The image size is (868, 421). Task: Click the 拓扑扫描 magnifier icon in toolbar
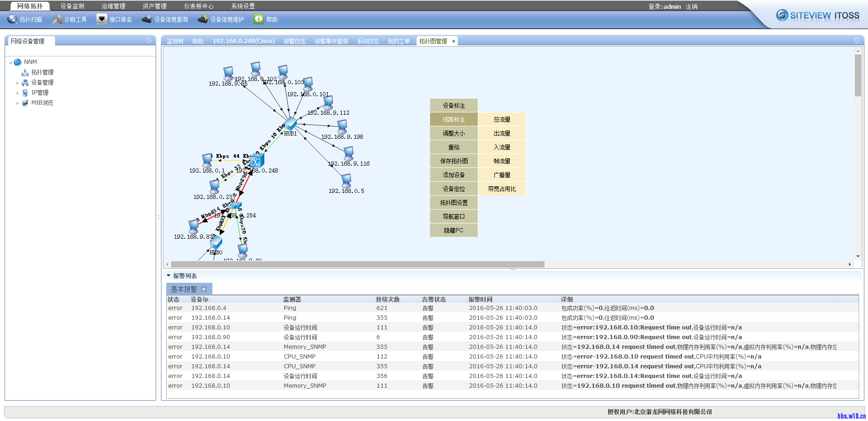[12, 19]
